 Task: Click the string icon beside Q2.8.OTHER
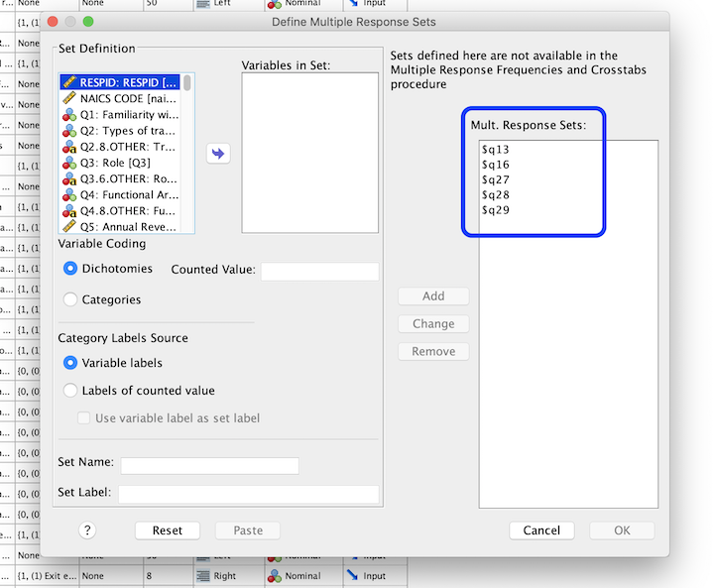point(69,147)
